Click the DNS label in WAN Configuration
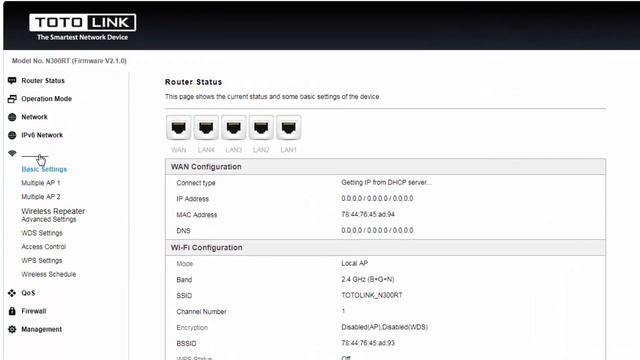This screenshot has width=640, height=360. (x=183, y=231)
